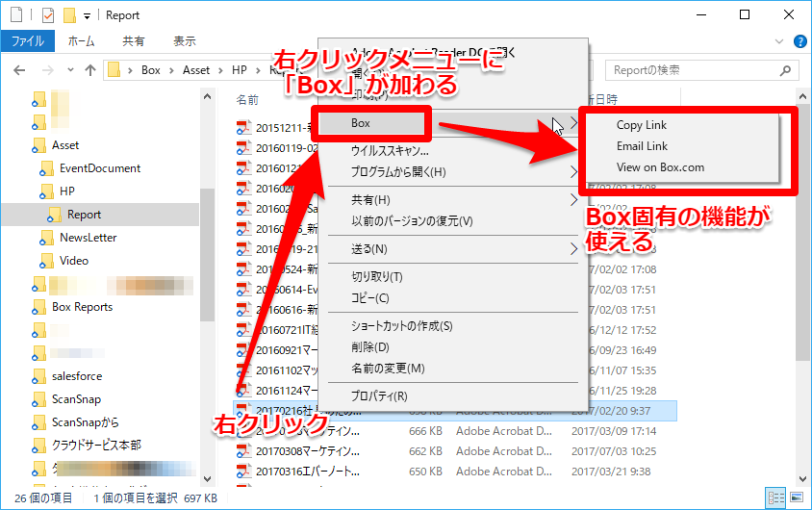Open the Help question mark icon
Viewport: 812px width, 510px height.
(800, 41)
